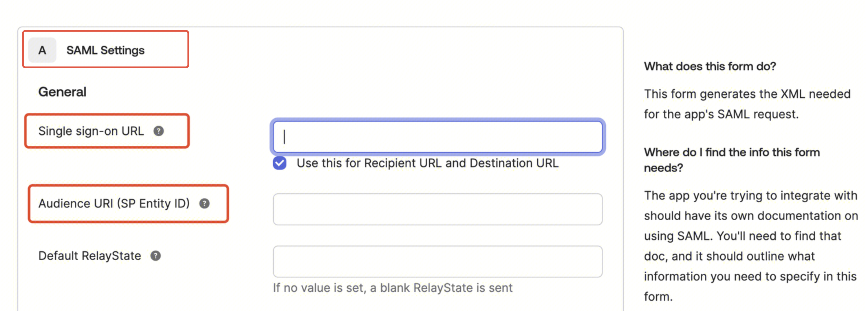Click the "A" step badge
This screenshot has width=868, height=311.
coord(42,50)
